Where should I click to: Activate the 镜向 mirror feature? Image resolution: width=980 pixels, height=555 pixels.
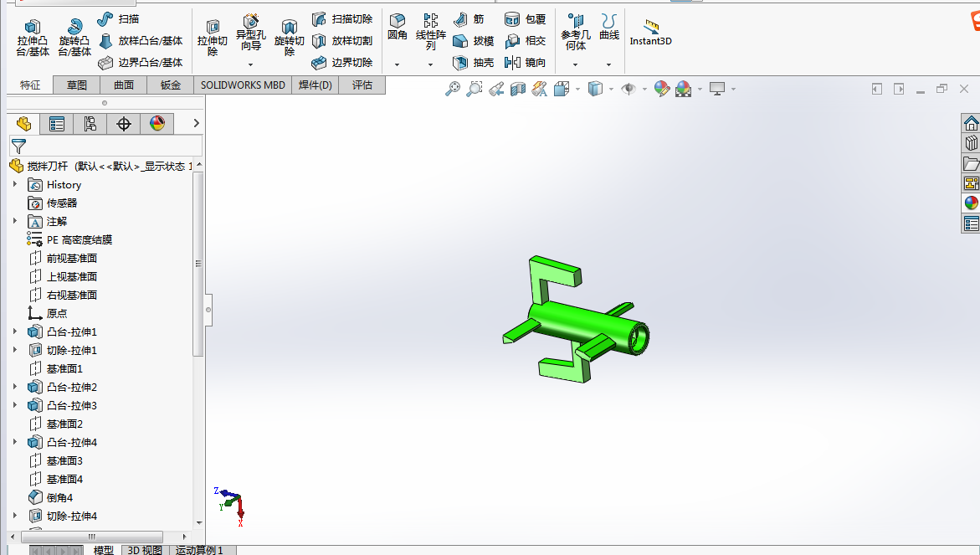click(526, 63)
